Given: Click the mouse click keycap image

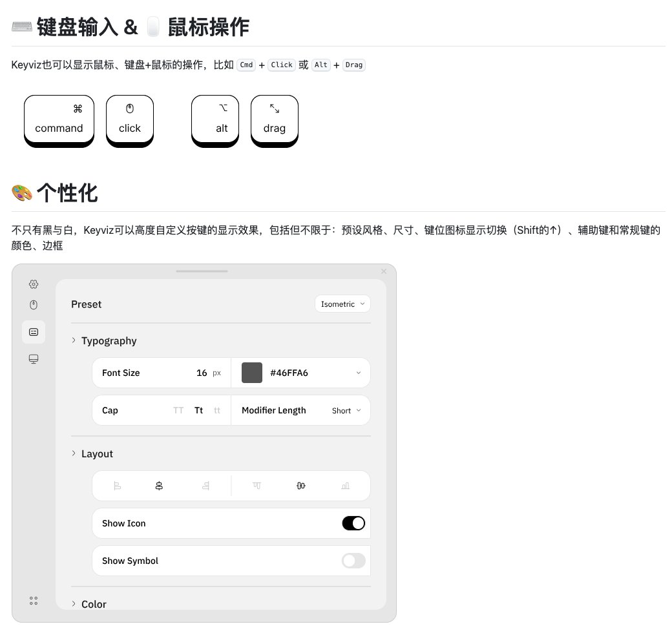Looking at the screenshot, I should click(130, 121).
